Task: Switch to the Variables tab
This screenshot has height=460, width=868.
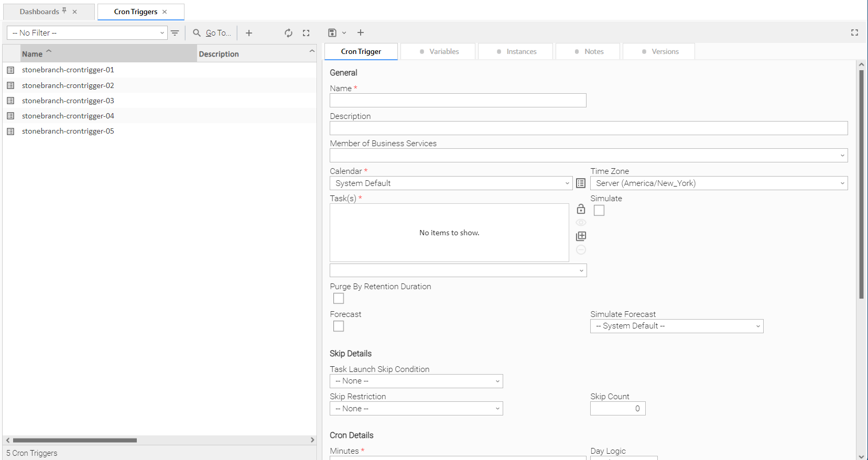Action: (x=438, y=51)
